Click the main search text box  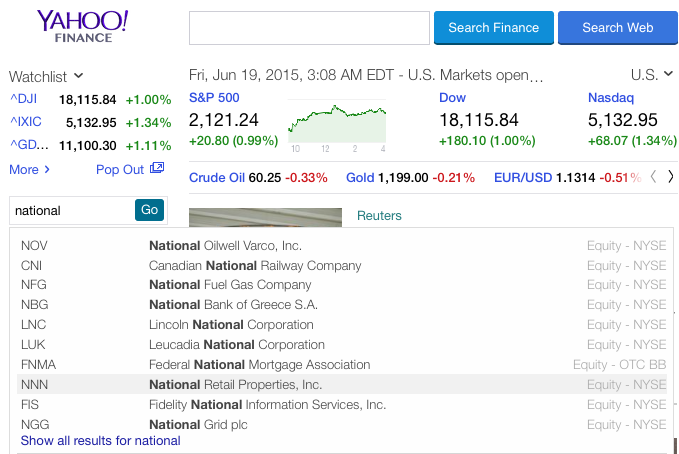[x=308, y=28]
